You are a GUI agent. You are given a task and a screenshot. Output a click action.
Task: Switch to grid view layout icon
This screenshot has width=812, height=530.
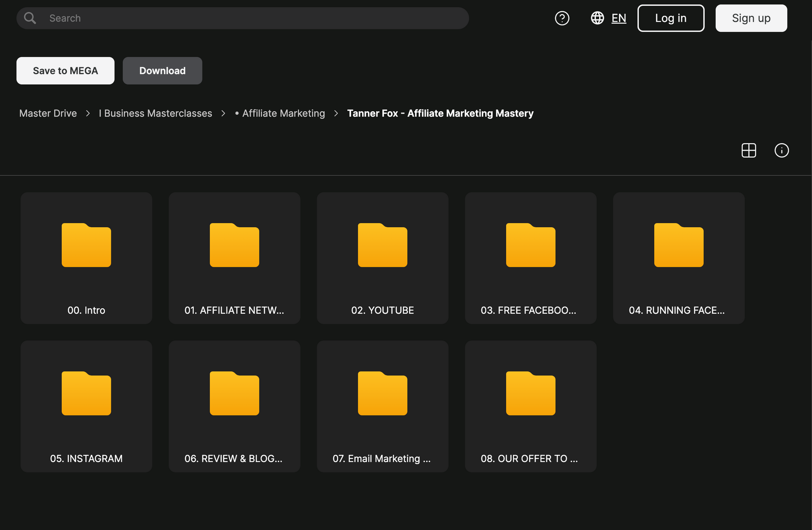click(x=749, y=150)
